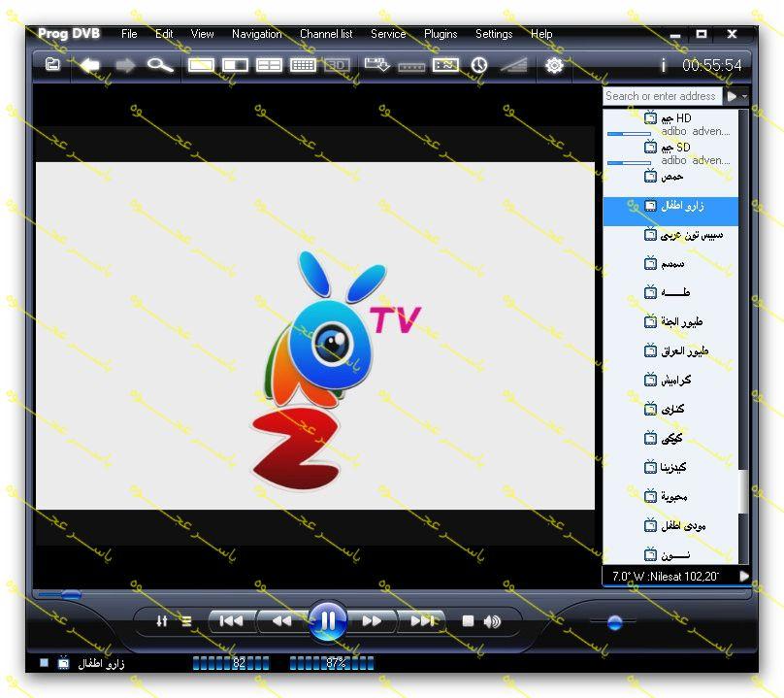Select the split panel layout icon
784x698 pixels.
(235, 65)
